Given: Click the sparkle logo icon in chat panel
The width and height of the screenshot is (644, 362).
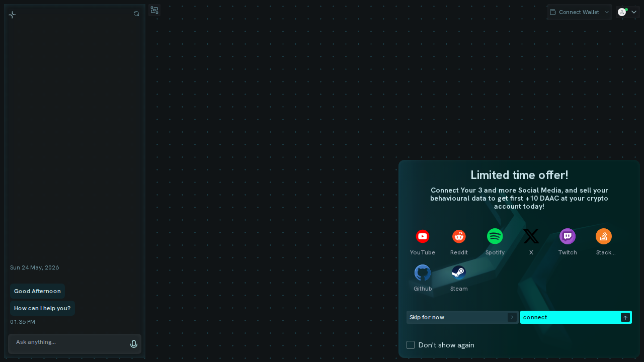Looking at the screenshot, I should tap(13, 15).
